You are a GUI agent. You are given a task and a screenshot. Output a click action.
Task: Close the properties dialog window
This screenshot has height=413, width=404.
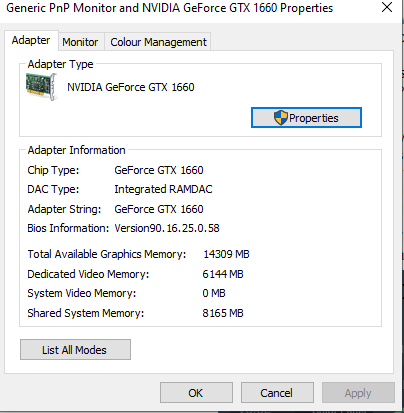click(x=387, y=7)
